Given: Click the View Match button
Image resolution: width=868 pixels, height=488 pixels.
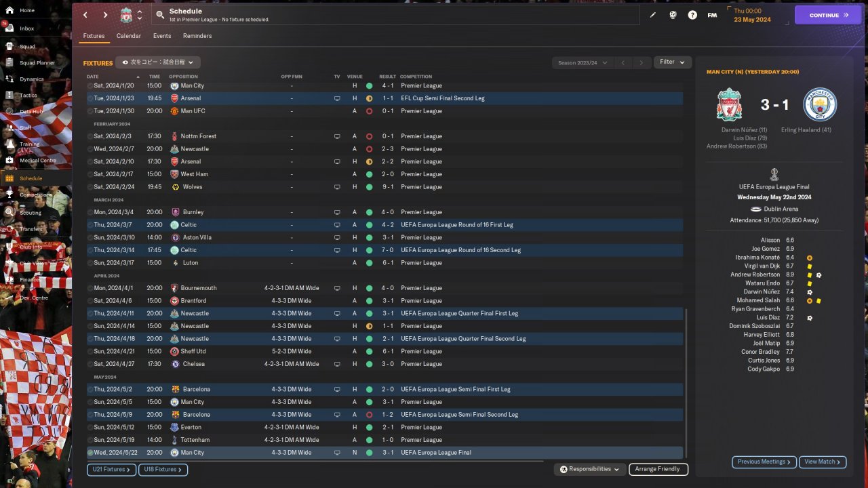Looking at the screenshot, I should tap(823, 462).
